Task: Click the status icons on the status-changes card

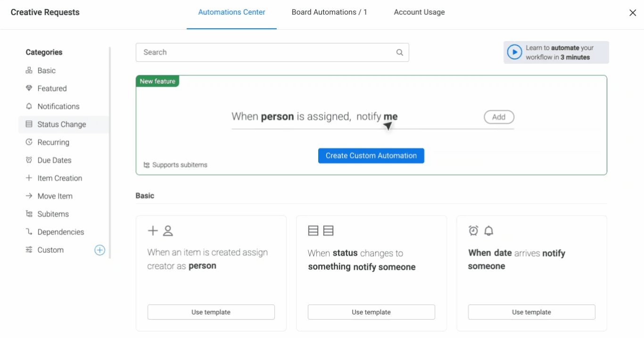Action: click(321, 231)
